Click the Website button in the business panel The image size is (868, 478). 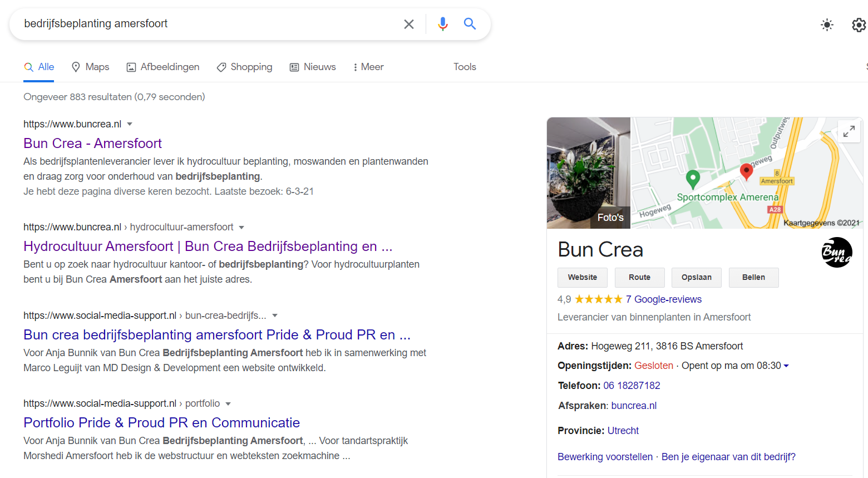pyautogui.click(x=583, y=277)
